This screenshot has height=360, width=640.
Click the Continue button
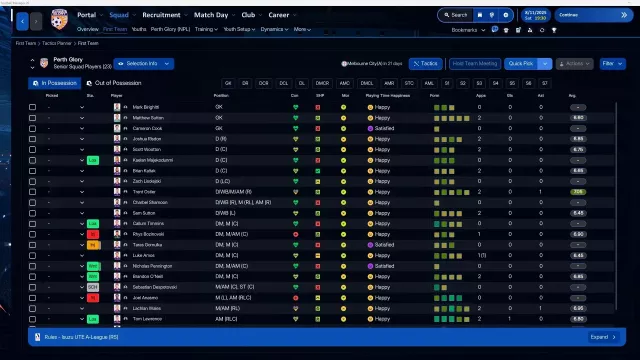[593, 15]
